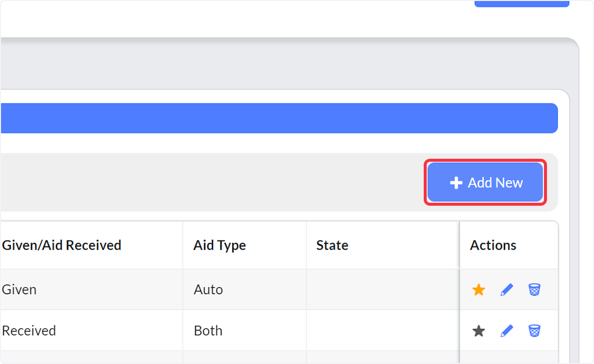Select the 'Both' aid type cell
Image resolution: width=594 pixels, height=364 pixels.
[245, 330]
